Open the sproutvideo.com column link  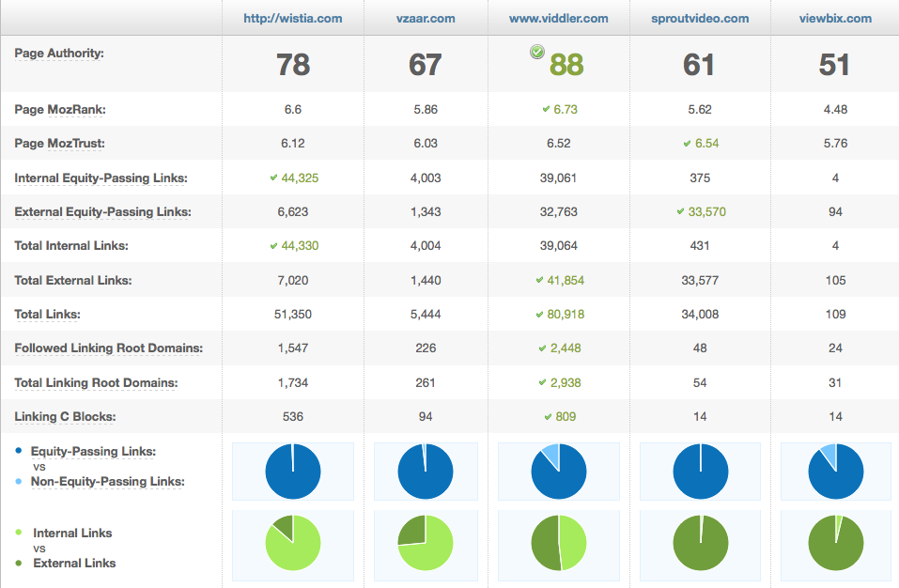(700, 19)
